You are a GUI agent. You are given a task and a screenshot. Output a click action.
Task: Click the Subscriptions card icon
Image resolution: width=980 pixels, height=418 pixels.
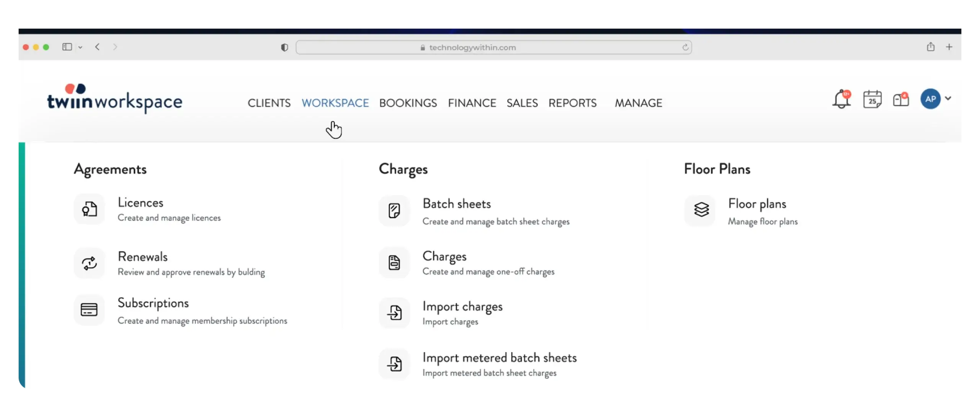coord(89,309)
